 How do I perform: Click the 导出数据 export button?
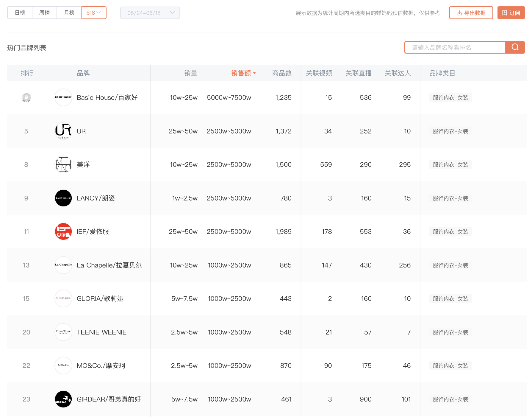(x=471, y=13)
